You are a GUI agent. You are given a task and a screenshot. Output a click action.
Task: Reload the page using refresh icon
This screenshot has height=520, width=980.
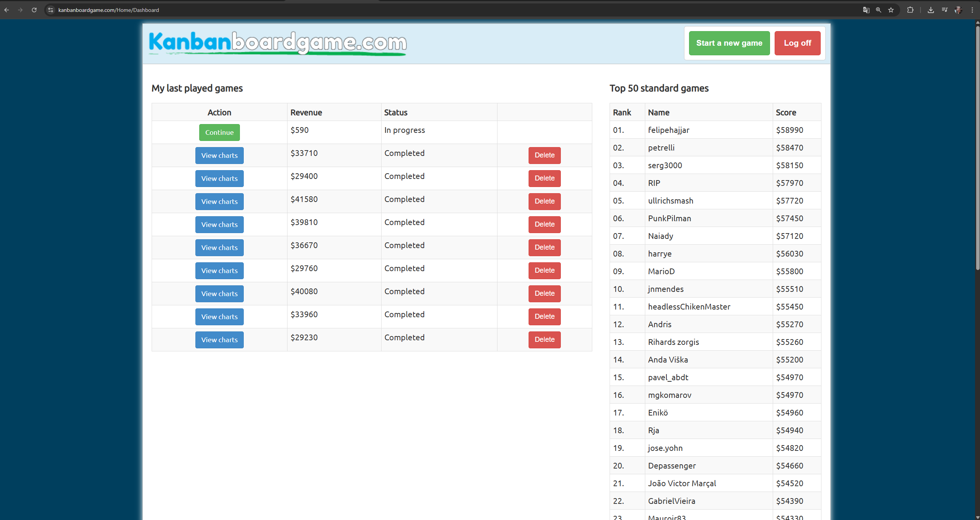34,10
